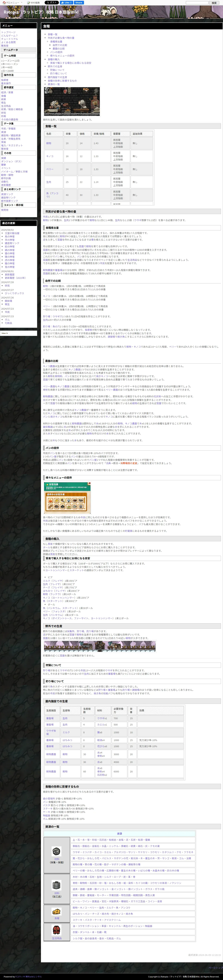Click the X ポスト share button

click(x=52, y=3)
